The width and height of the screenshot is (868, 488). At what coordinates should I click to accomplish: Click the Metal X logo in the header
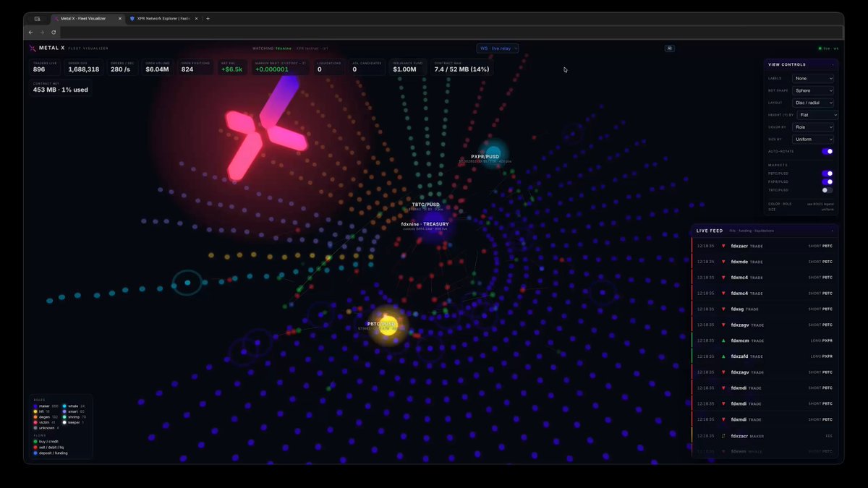pyautogui.click(x=33, y=48)
